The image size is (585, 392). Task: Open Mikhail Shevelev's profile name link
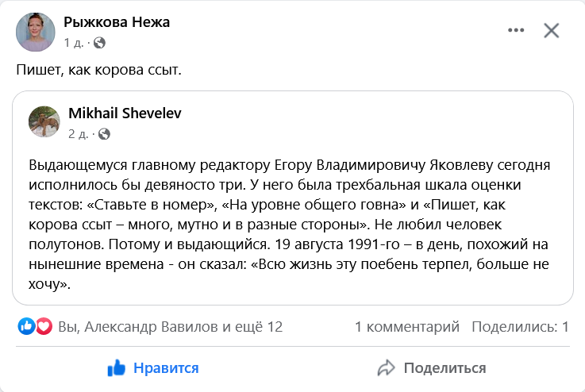coord(125,113)
